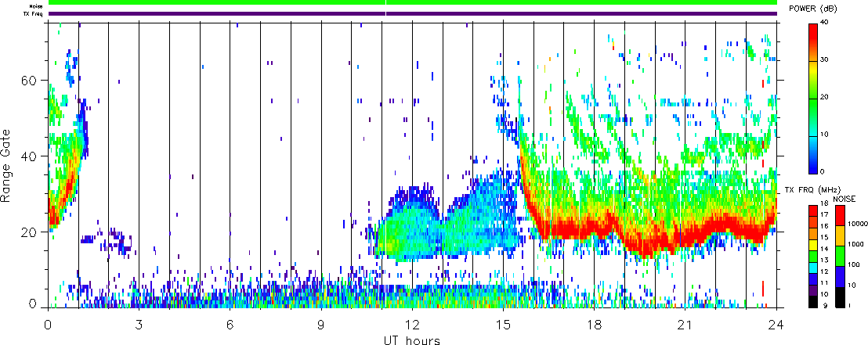Pick the red top of the POWER color bar
The height and width of the screenshot is (345, 868).
(812, 33)
